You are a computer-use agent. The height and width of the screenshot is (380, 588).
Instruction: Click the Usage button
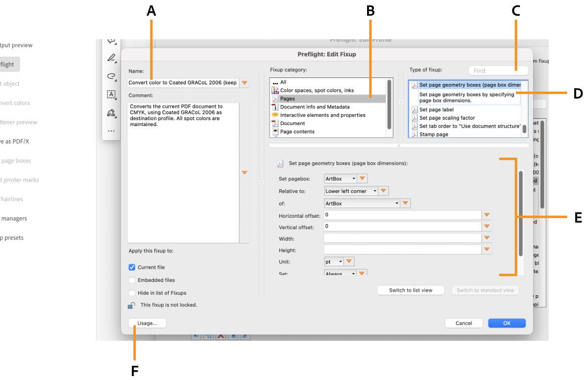point(147,323)
